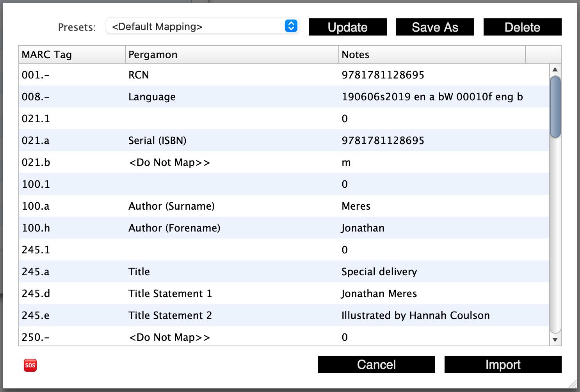Select the 100.1 tag row
The width and height of the screenshot is (580, 392).
tap(284, 184)
